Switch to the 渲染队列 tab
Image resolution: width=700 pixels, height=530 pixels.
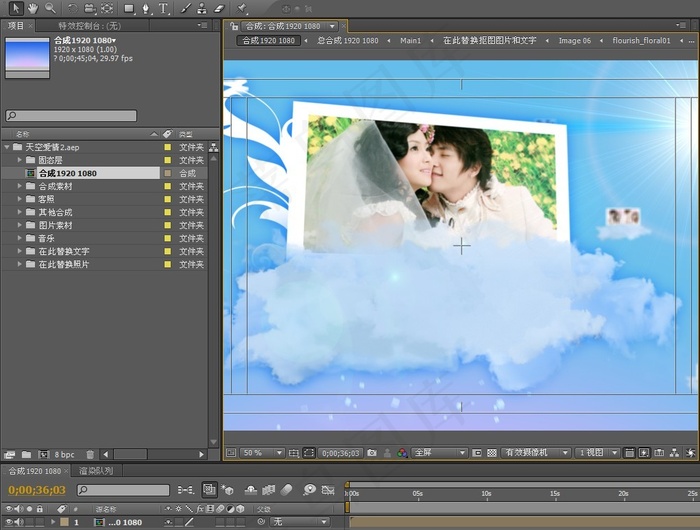[x=96, y=471]
